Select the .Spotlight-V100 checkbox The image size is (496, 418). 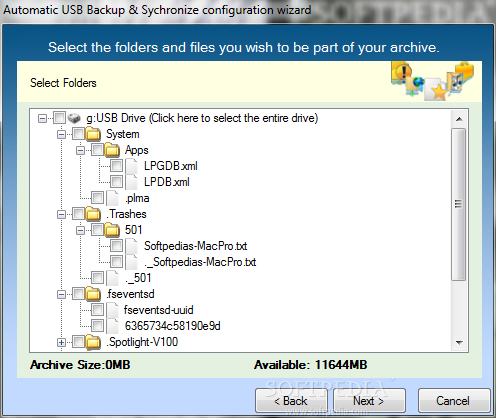tap(78, 342)
